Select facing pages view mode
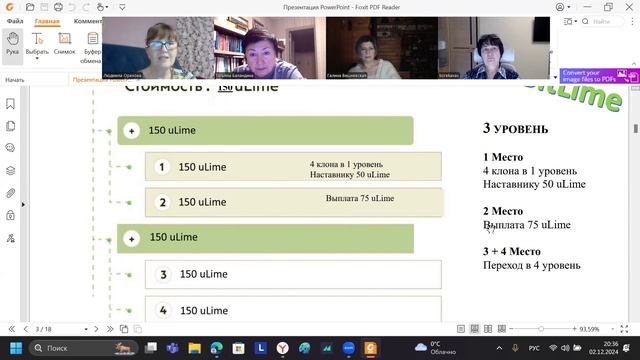The width and height of the screenshot is (640, 360). [x=488, y=329]
